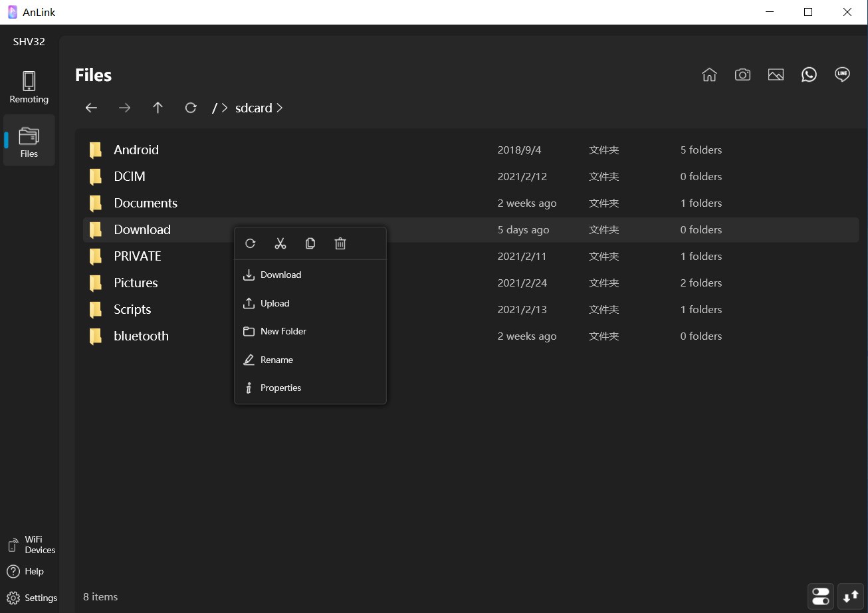Toggle the sort order arrows button

coord(851,596)
